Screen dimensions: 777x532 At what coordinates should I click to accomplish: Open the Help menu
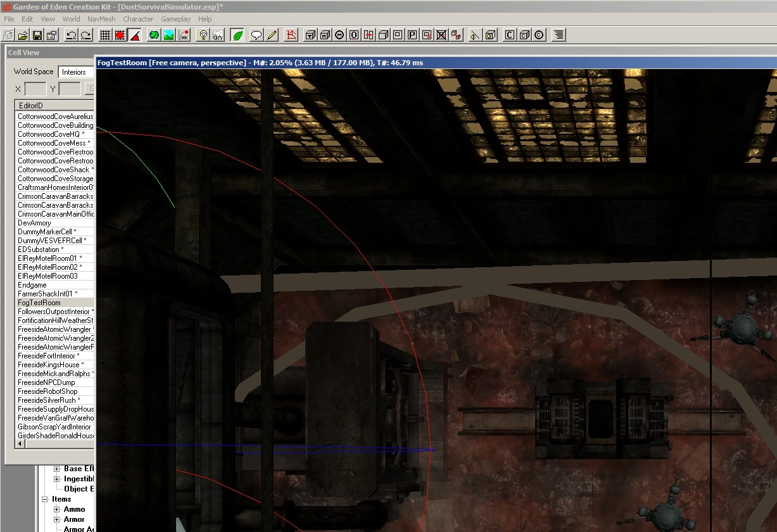205,19
